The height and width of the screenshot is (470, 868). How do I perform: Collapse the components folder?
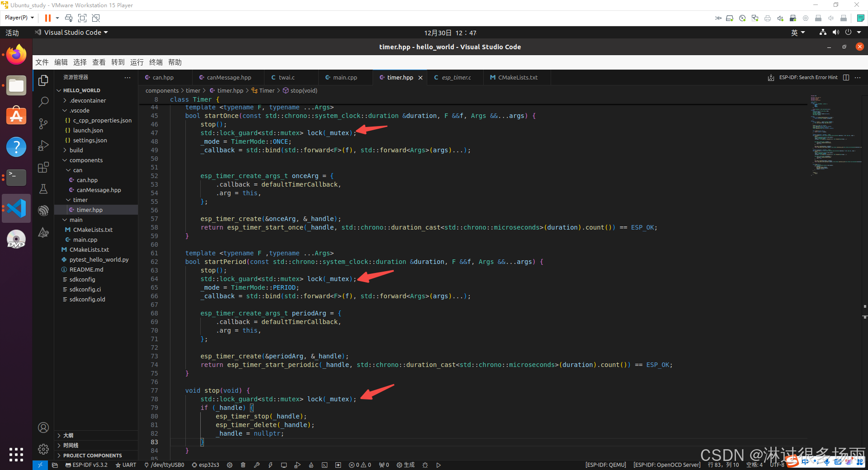96,160
